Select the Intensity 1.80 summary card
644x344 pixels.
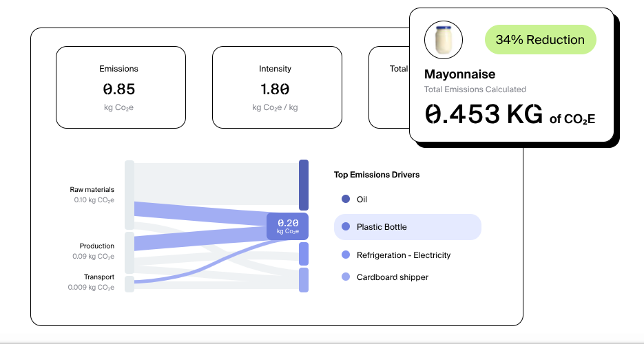276,87
